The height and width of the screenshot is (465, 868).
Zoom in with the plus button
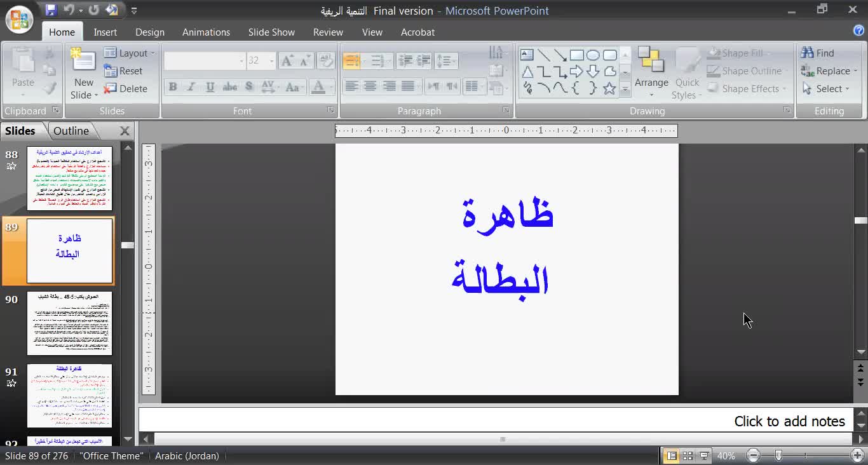857,455
